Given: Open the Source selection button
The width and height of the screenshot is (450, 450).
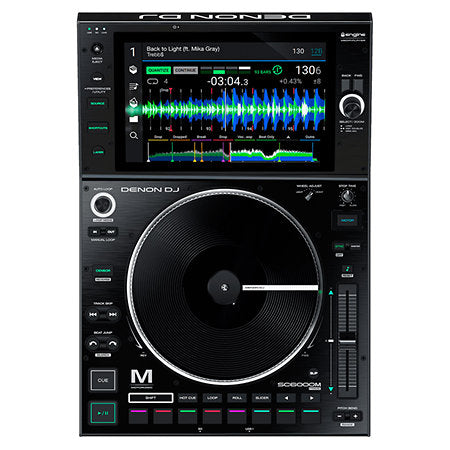Looking at the screenshot, I should tap(98, 104).
